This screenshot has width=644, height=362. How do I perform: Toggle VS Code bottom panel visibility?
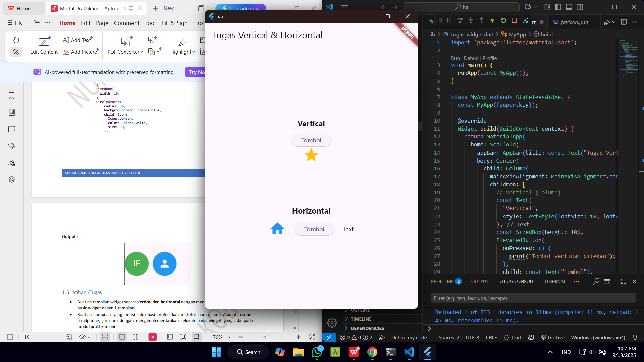tap(569, 7)
